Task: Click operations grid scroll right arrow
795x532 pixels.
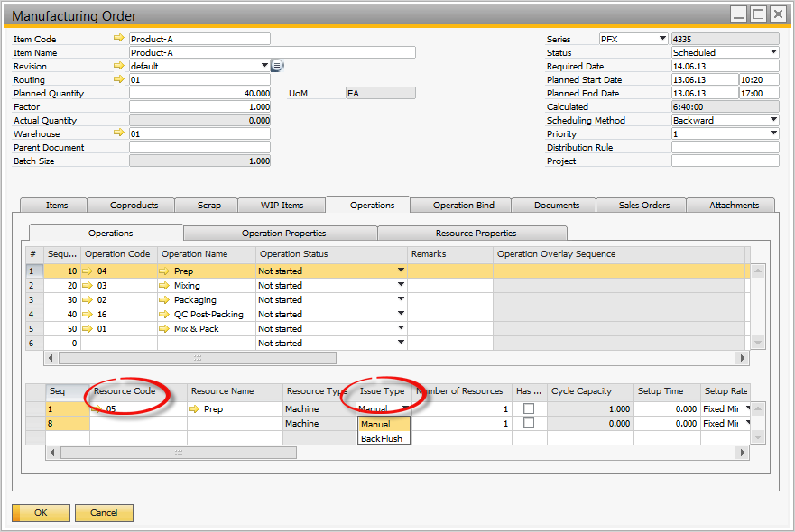Action: 743,358
